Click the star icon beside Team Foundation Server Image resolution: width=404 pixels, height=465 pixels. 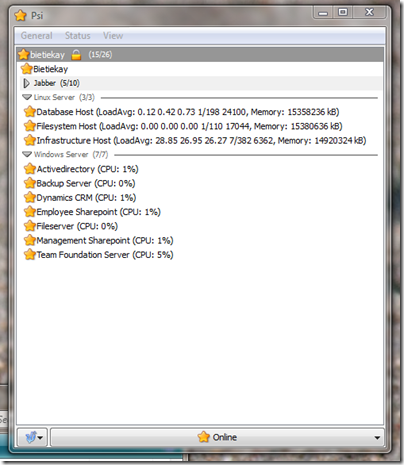pyautogui.click(x=30, y=255)
